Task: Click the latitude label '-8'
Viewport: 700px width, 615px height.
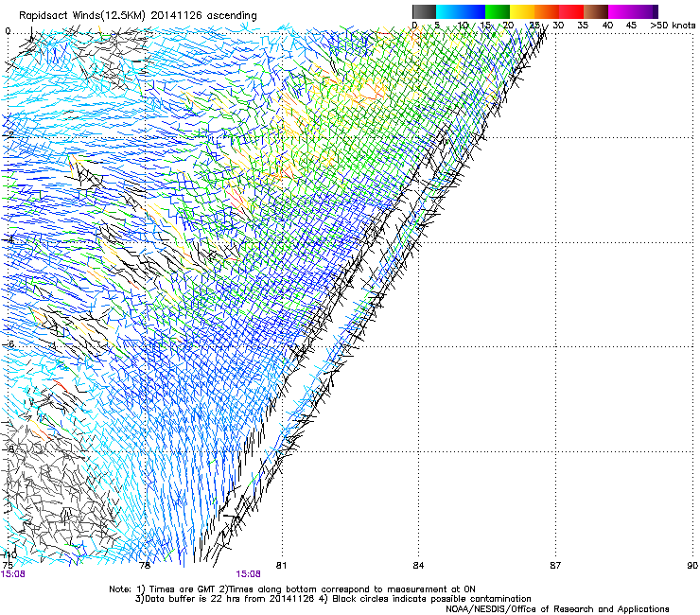Action: [x=9, y=448]
